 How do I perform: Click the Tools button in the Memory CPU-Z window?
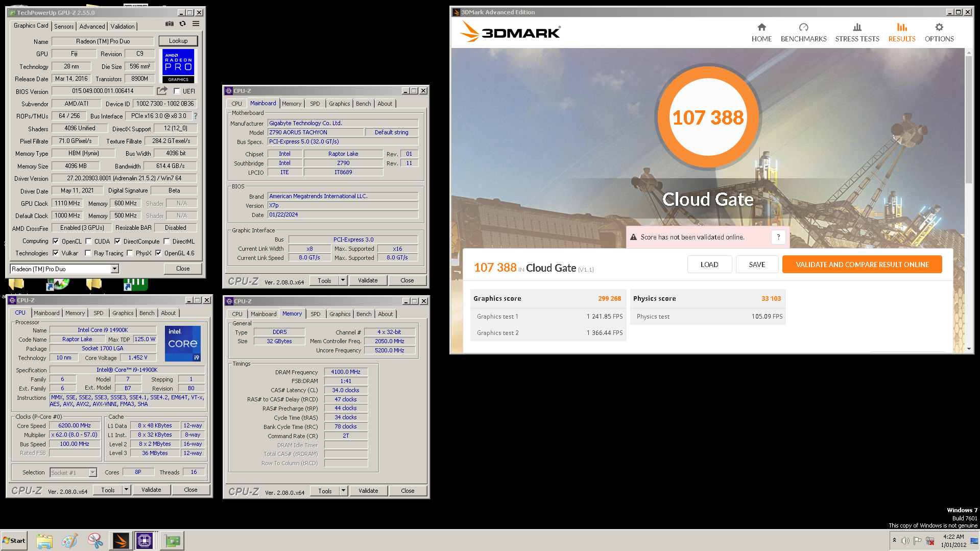(325, 491)
